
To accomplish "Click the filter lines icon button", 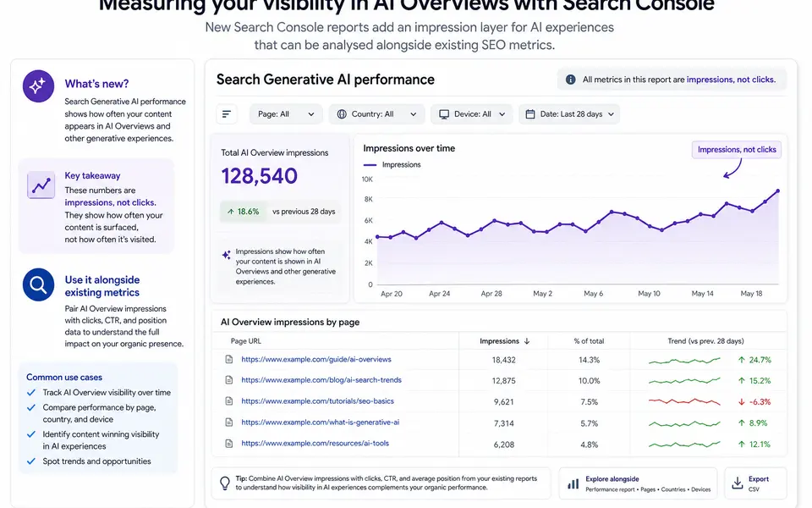I will pyautogui.click(x=227, y=114).
